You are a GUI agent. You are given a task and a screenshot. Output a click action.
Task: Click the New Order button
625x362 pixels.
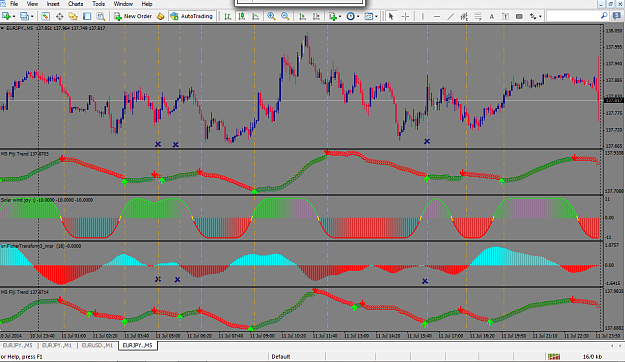133,16
